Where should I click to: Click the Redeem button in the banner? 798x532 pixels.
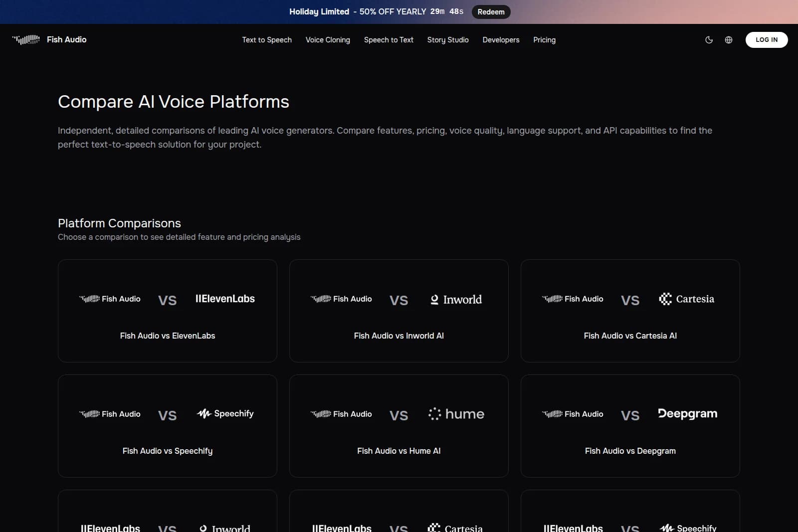(x=491, y=11)
